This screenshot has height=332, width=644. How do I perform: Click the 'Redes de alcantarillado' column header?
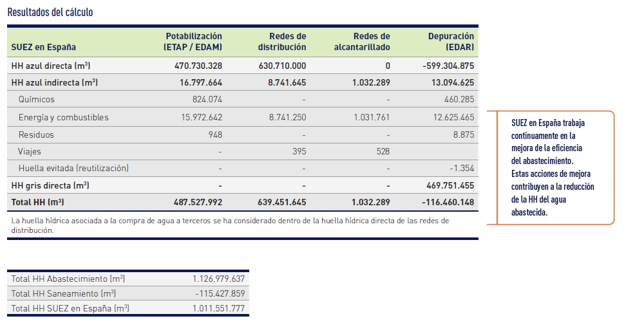362,41
